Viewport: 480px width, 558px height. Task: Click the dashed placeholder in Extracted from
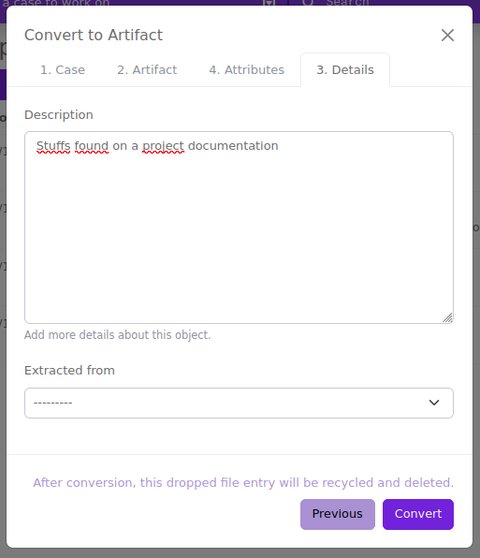coord(53,403)
